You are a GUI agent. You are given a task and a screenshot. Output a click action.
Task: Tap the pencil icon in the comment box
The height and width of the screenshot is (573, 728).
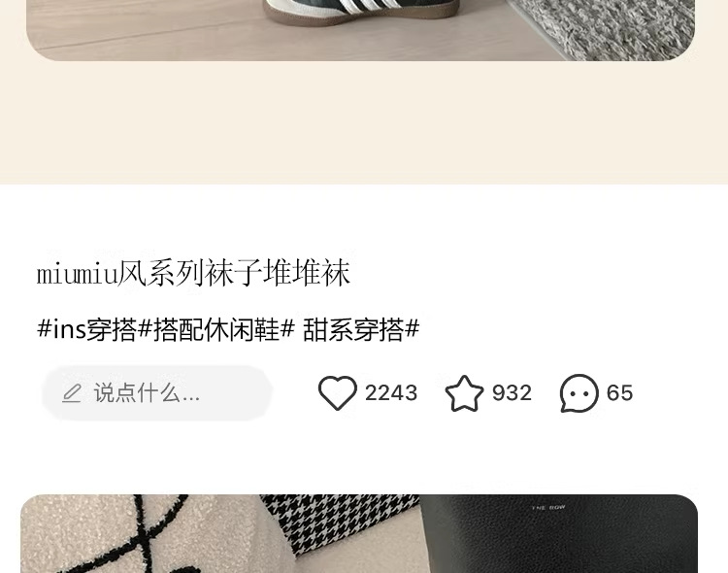(x=72, y=393)
